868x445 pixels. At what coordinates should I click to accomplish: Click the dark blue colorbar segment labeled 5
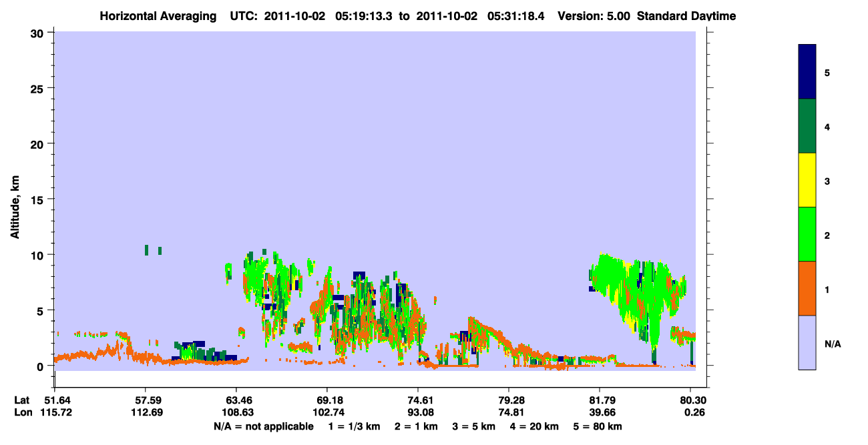pyautogui.click(x=807, y=72)
